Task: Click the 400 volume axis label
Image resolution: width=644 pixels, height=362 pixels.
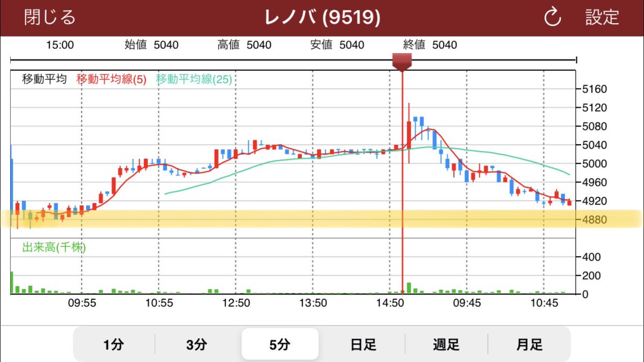Action: click(590, 257)
